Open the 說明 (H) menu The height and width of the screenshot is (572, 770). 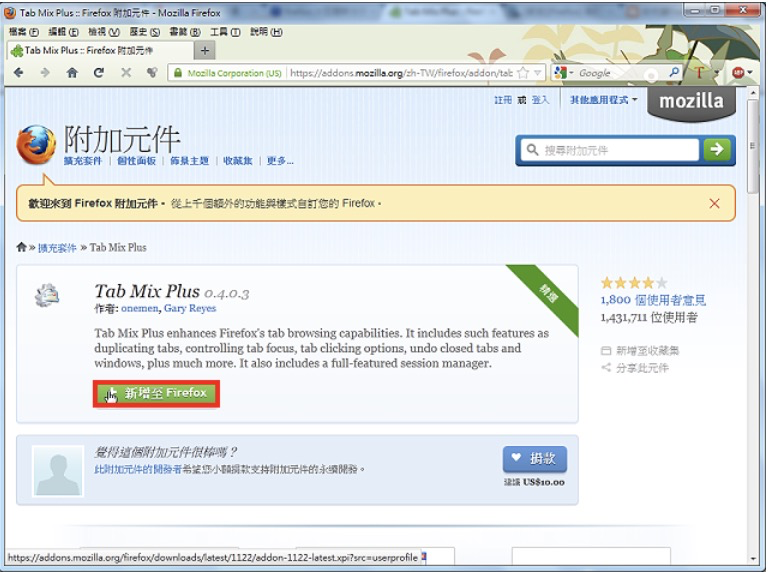pos(266,32)
